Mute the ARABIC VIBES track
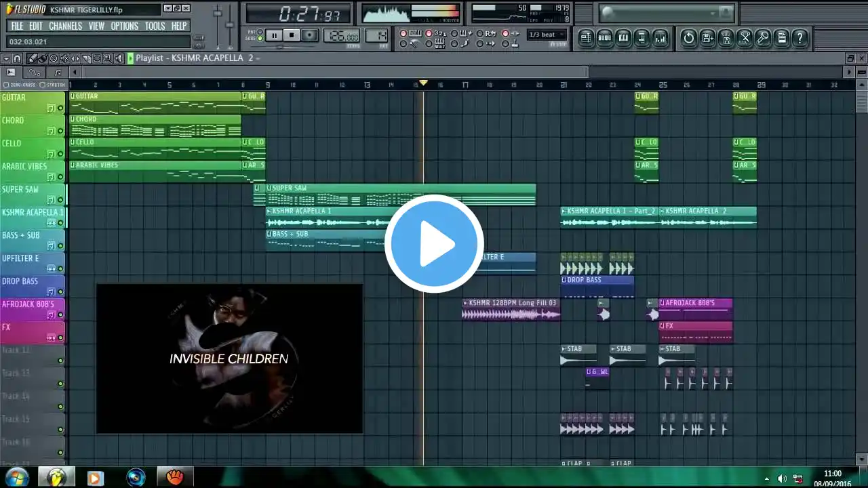The image size is (868, 488). coord(60,178)
